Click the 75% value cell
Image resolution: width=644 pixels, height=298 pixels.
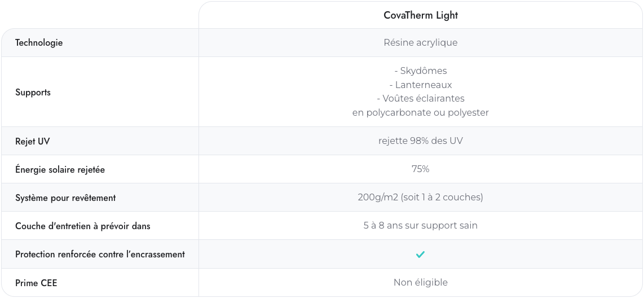click(x=420, y=169)
